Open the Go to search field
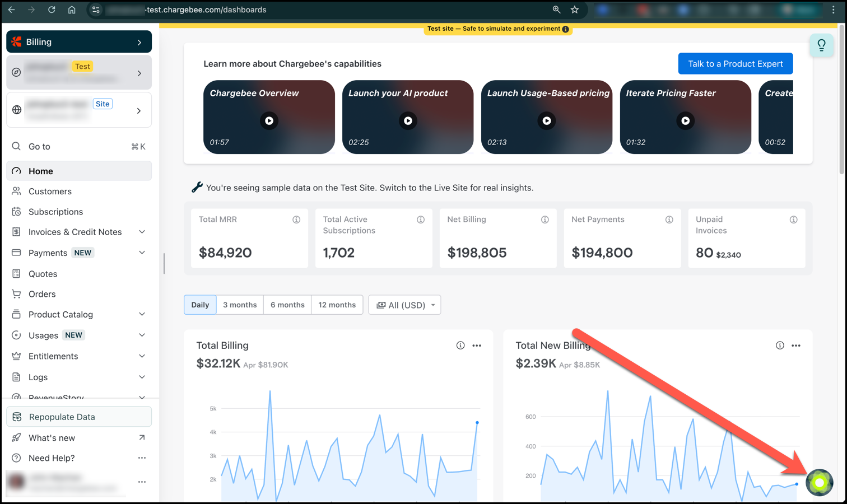847x504 pixels. tap(79, 147)
